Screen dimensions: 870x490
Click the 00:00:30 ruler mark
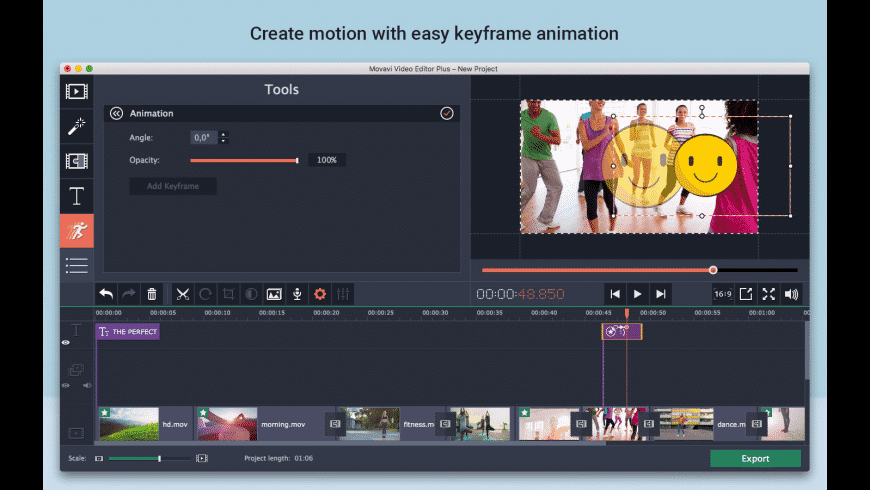[x=435, y=313]
